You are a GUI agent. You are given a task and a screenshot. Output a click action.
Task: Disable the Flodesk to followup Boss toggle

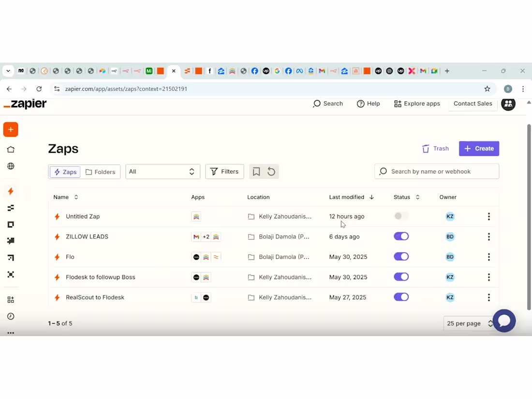click(x=401, y=277)
